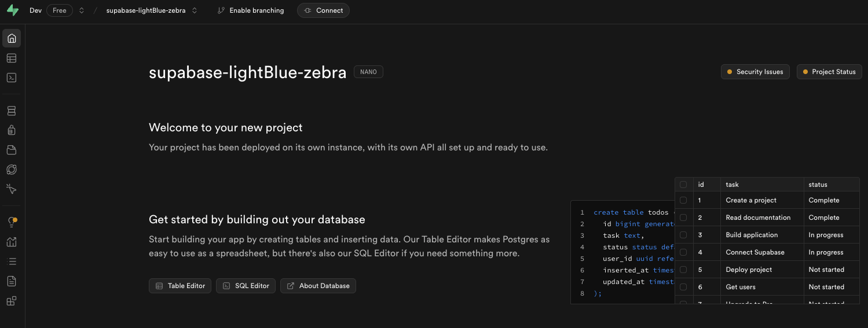This screenshot has height=328, width=868.
Task: Check the row for Deploy project
Action: (x=683, y=270)
